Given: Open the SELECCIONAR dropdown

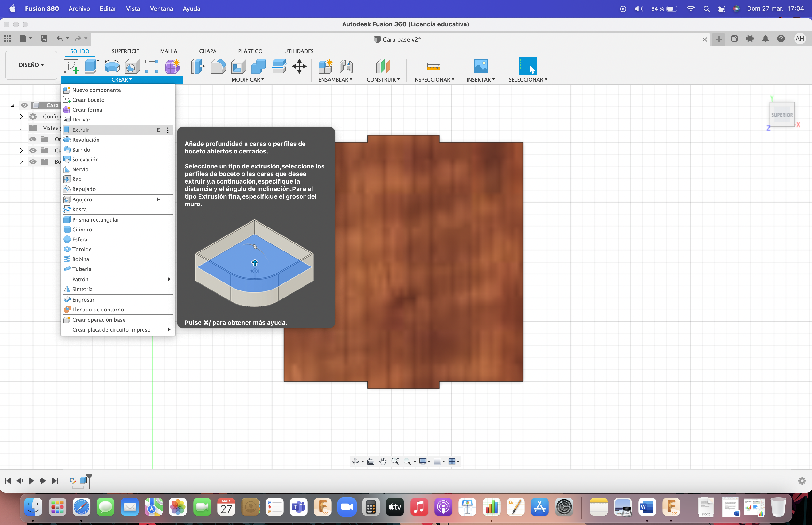Looking at the screenshot, I should pos(528,79).
